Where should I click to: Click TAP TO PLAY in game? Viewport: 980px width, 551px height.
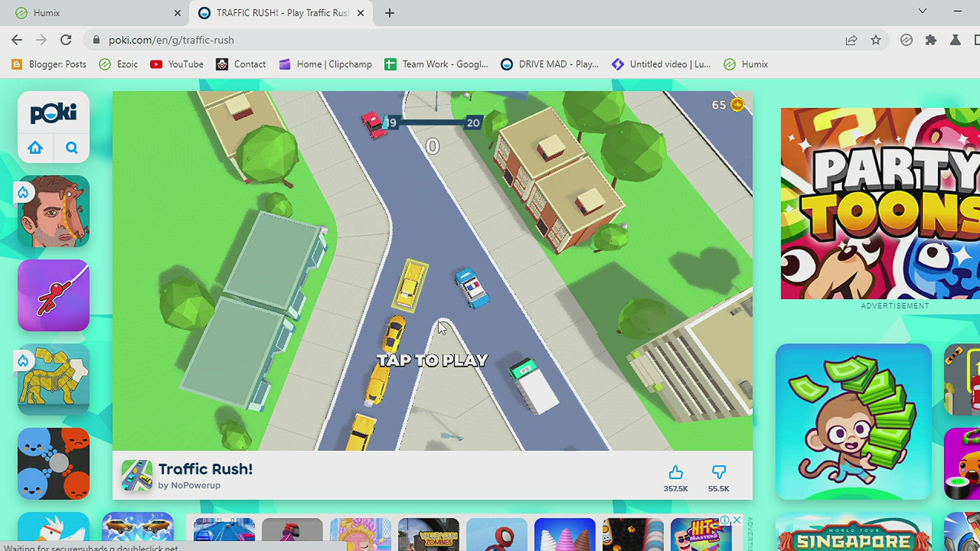432,360
